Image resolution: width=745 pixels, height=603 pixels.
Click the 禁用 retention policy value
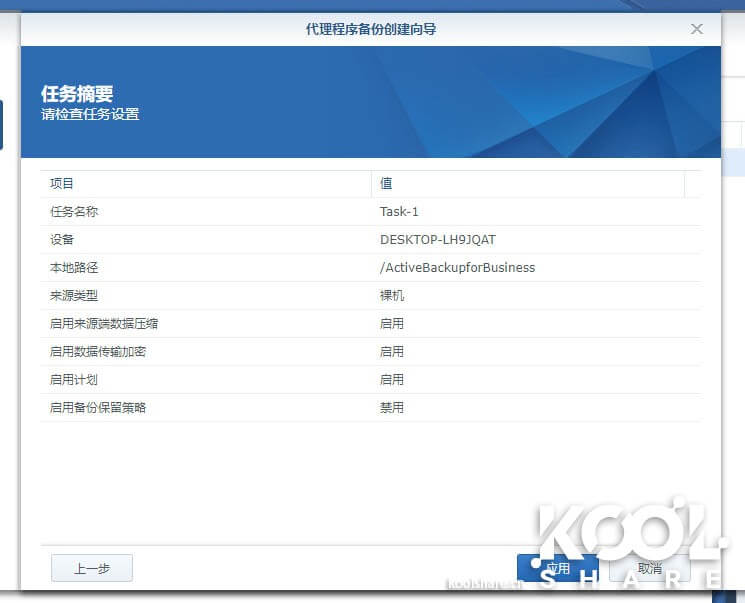click(x=392, y=408)
